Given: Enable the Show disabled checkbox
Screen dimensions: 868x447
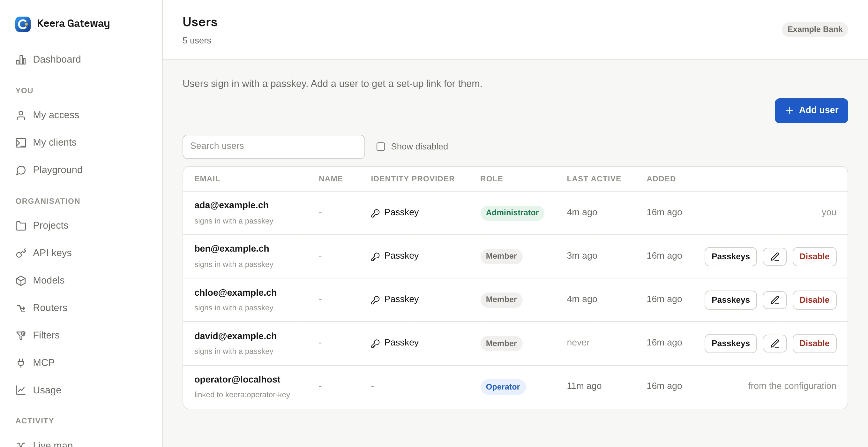Looking at the screenshot, I should 381,147.
